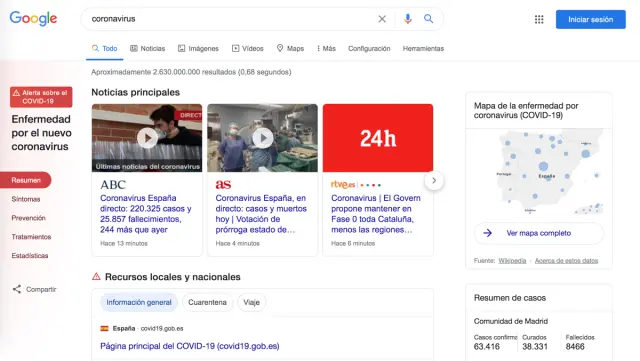Screen dimensions: 640x361
Task: Open rtve headline about El Govern
Action: tap(376, 214)
